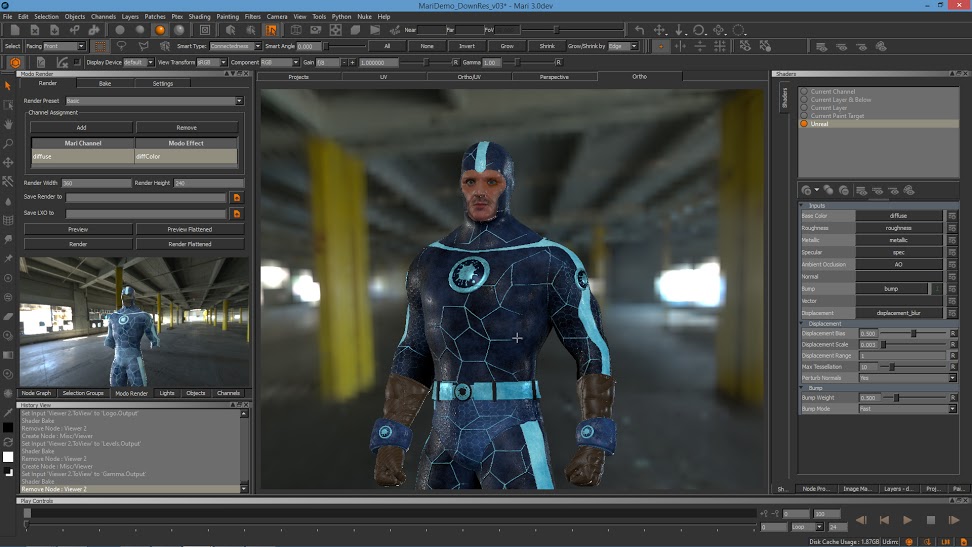The height and width of the screenshot is (547, 972).
Task: Pick the Pan hand tool
Action: [x=8, y=124]
